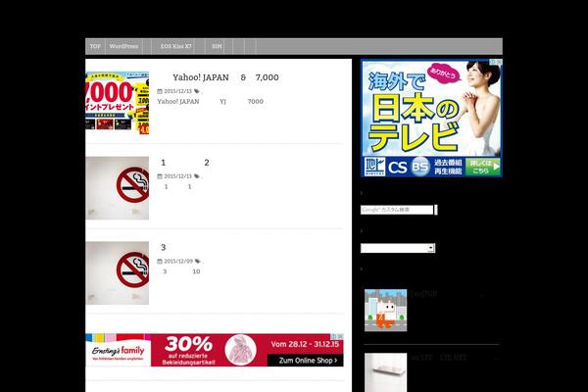Open the Japanese TV overseas sidebar ad
This screenshot has height=392, width=588.
click(431, 118)
